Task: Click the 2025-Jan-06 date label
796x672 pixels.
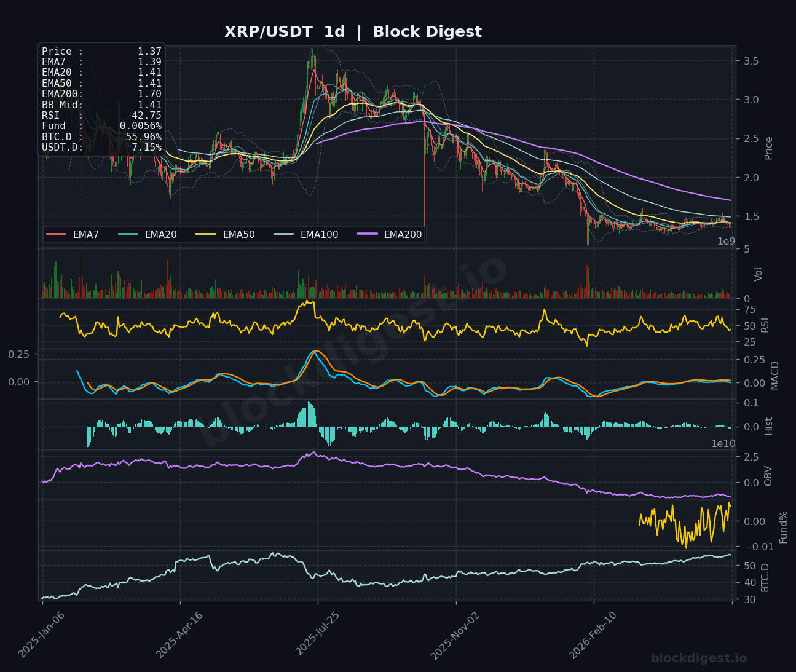Action: tap(41, 634)
